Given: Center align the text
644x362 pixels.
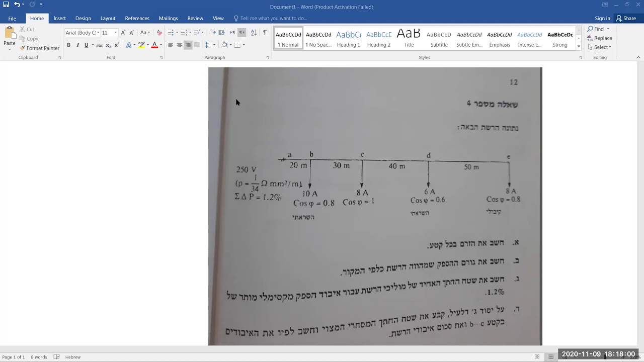Looking at the screenshot, I should click(179, 45).
